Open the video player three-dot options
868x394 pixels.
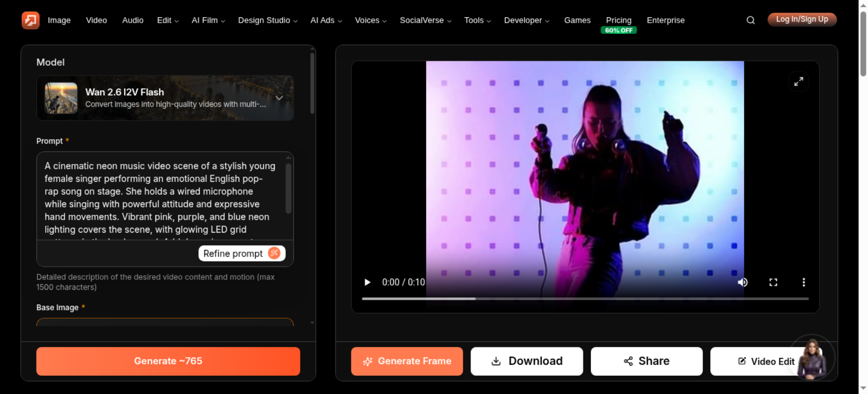coord(803,282)
